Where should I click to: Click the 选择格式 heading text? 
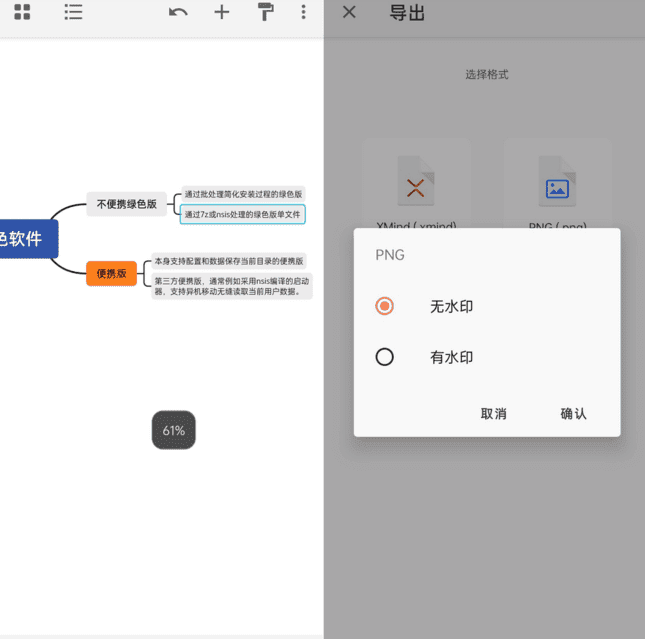pyautogui.click(x=487, y=74)
